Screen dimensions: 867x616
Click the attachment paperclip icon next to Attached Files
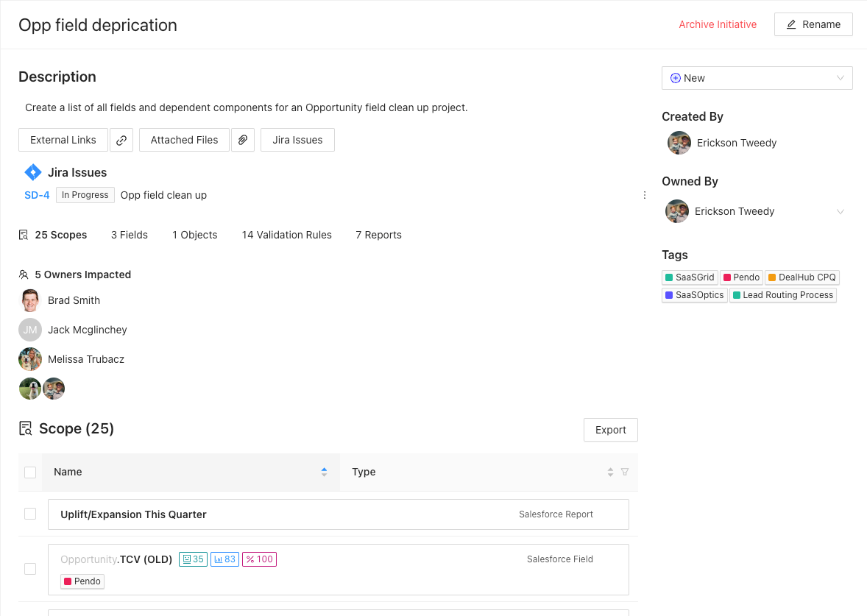tap(243, 140)
